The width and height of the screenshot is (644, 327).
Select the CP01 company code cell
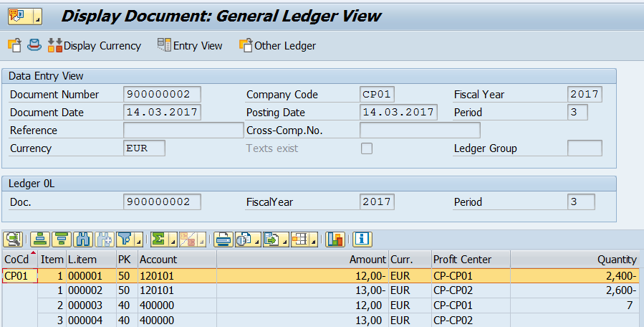click(20, 275)
